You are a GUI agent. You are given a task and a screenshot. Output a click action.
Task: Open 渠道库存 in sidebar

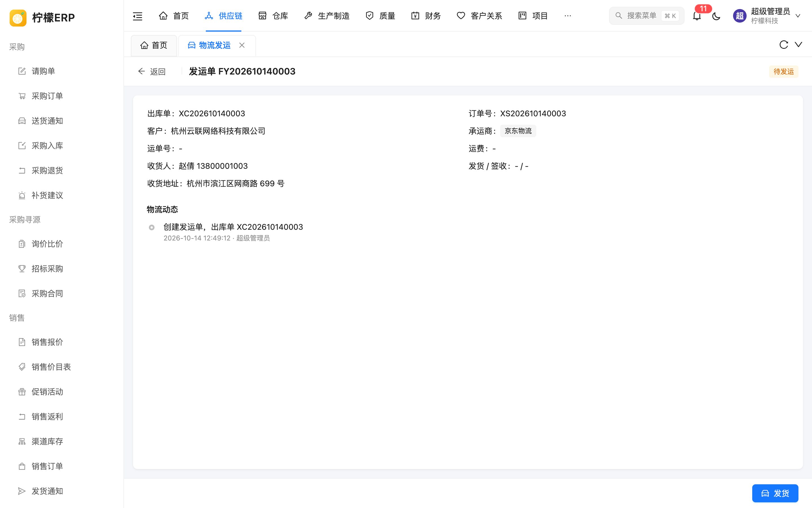click(62, 441)
